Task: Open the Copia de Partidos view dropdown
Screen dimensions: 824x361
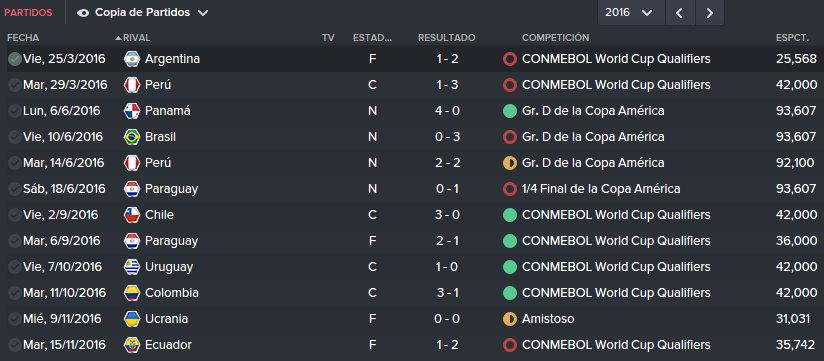Action: (142, 13)
